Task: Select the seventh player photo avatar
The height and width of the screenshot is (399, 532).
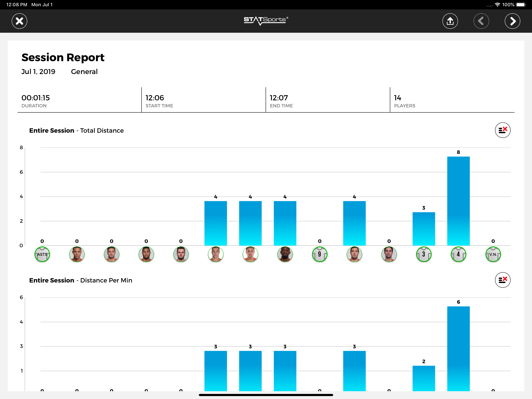Action: (x=250, y=254)
